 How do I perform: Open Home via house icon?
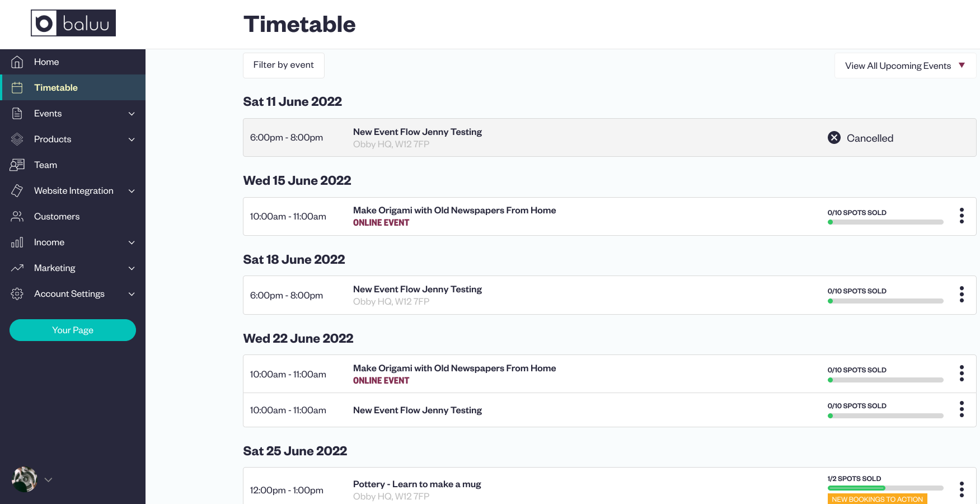[x=17, y=62]
